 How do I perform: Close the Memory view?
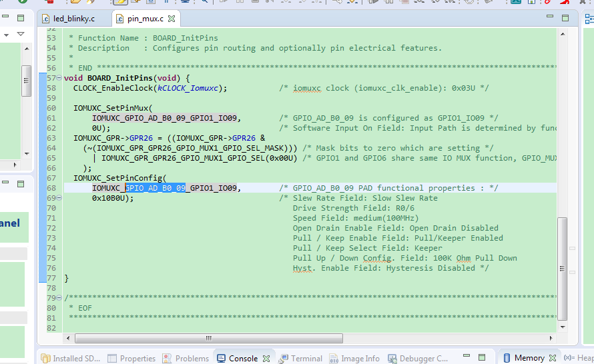point(553,358)
